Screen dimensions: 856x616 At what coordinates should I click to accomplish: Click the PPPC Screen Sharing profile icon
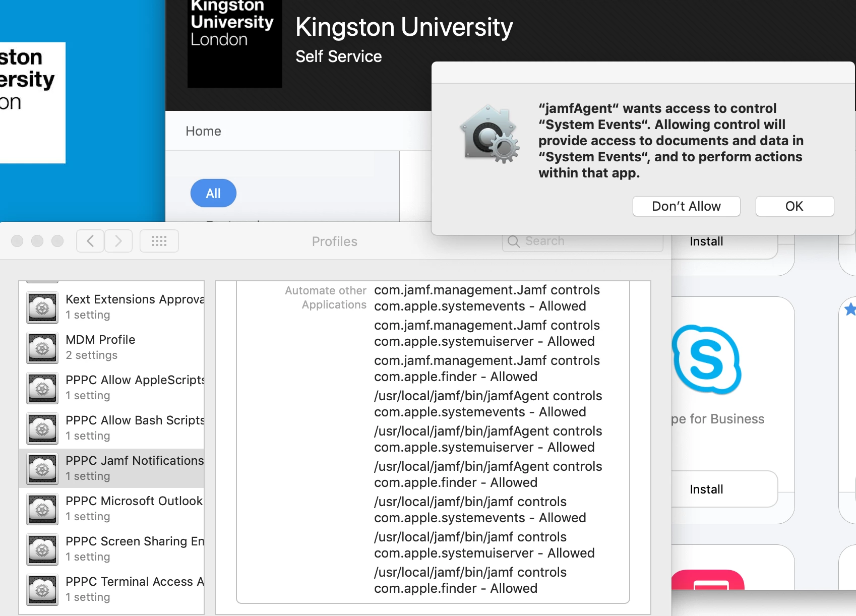point(42,549)
